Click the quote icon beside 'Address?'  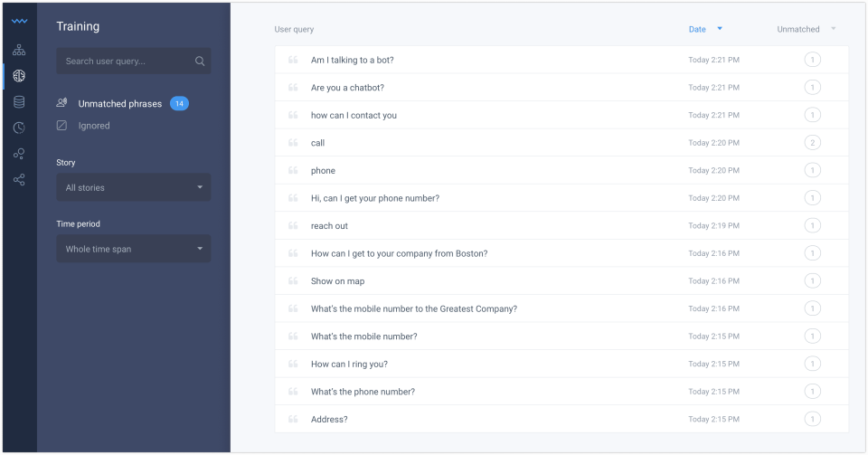click(x=293, y=420)
